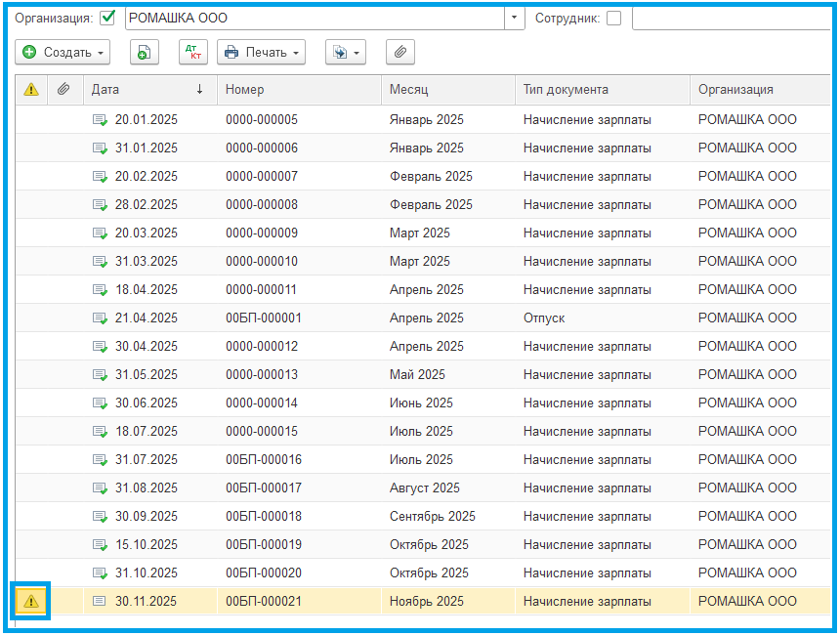Open the Создать dropdown menu
Viewport: 840px width, 636px height.
coord(63,53)
